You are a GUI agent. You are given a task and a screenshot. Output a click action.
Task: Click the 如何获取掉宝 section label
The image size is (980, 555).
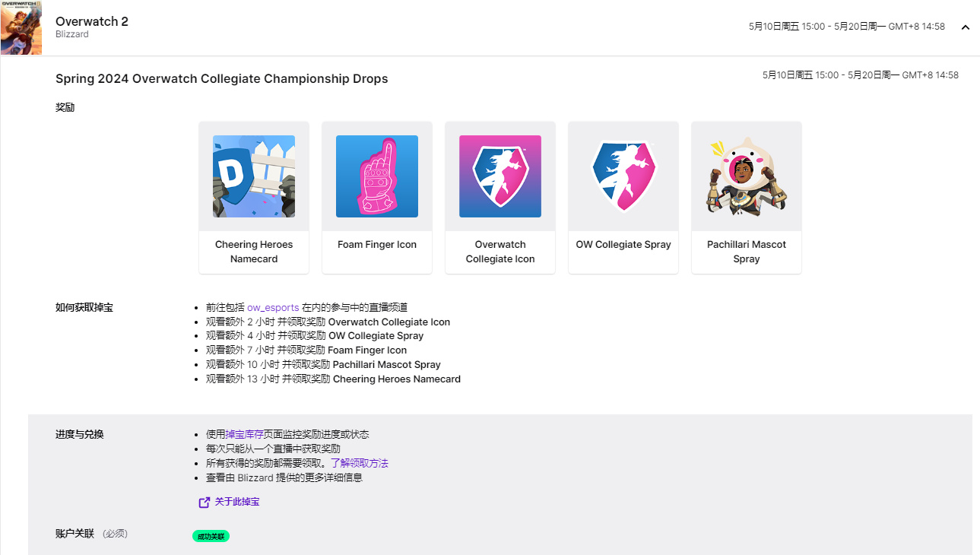[x=84, y=307]
